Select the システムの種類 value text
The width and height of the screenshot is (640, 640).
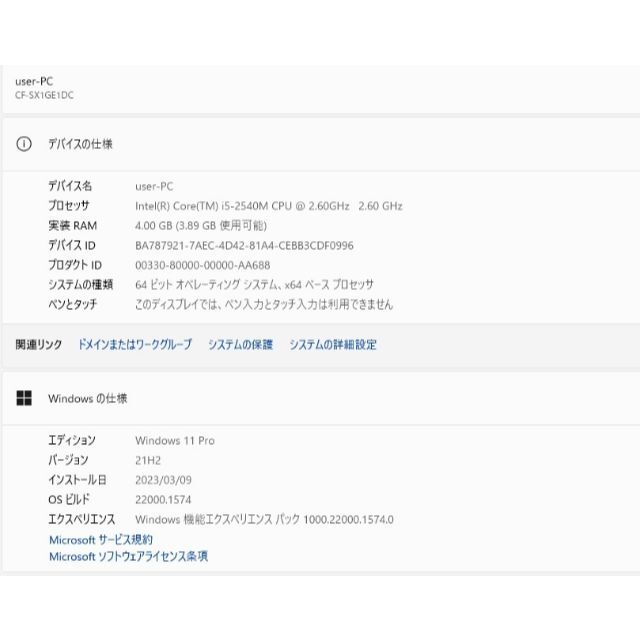(254, 284)
